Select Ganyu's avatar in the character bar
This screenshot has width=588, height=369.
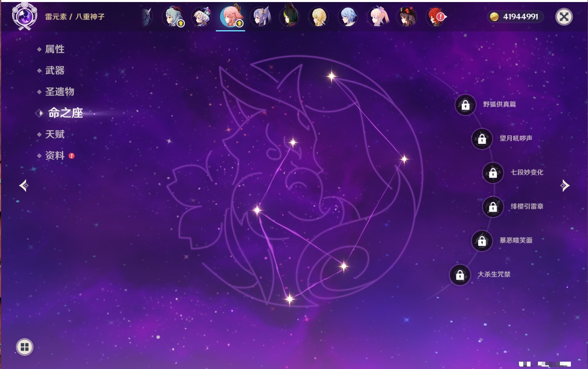pyautogui.click(x=174, y=17)
